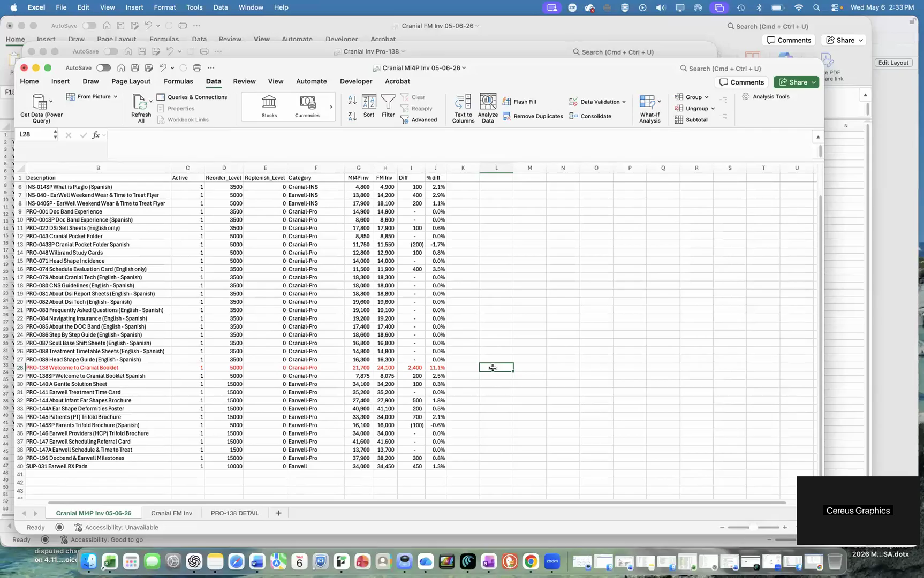Open the Group dropdown arrow
The image size is (924, 578).
click(x=707, y=97)
